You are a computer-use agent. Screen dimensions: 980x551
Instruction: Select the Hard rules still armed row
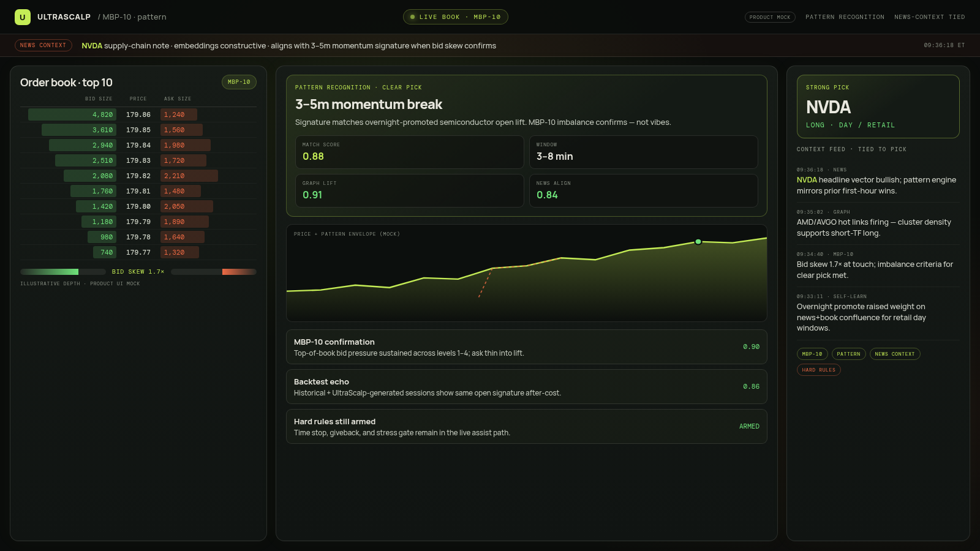tap(527, 427)
